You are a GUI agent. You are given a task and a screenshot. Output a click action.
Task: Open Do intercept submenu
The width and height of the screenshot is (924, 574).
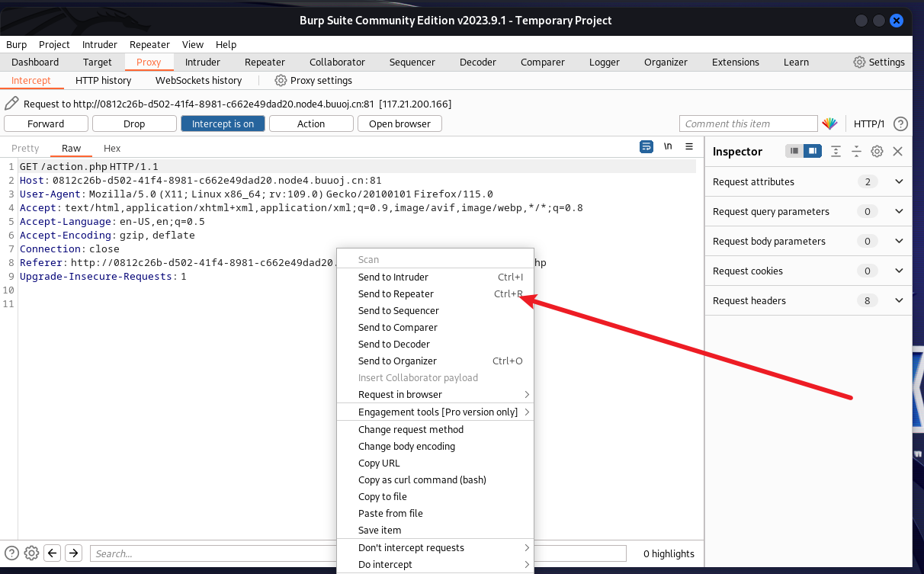tap(435, 565)
